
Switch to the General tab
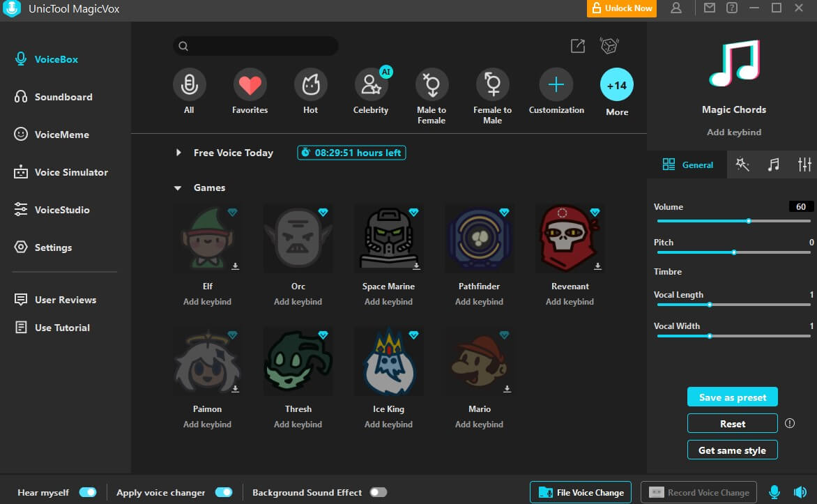point(687,165)
